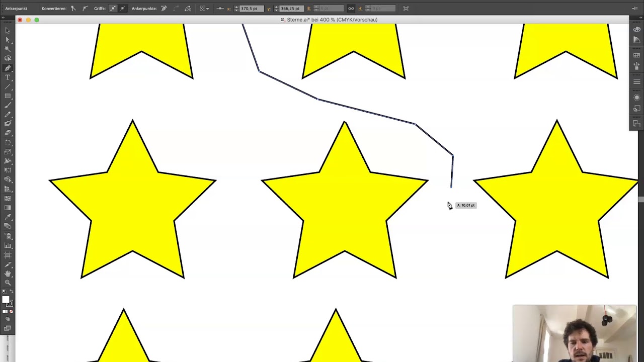Hide handles for multiple selected anchors

(x=122, y=9)
